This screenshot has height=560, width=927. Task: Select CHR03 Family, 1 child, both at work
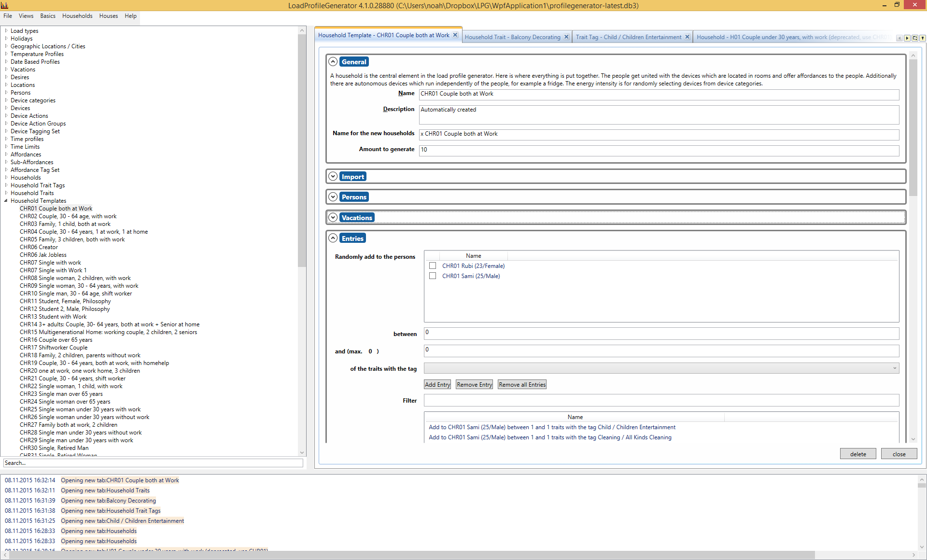point(65,224)
